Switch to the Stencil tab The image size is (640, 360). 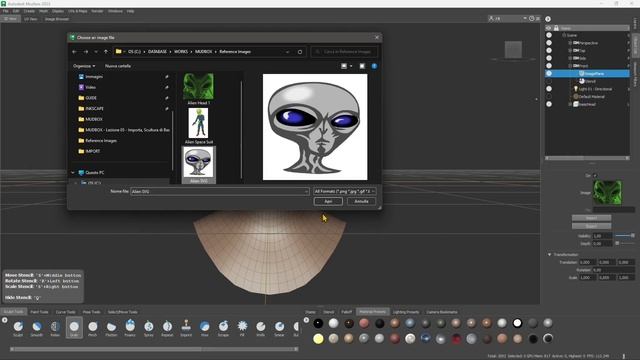tap(329, 312)
